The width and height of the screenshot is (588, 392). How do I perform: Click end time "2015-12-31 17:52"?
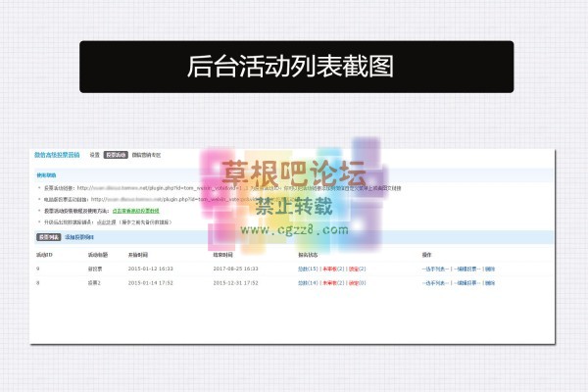(x=235, y=283)
